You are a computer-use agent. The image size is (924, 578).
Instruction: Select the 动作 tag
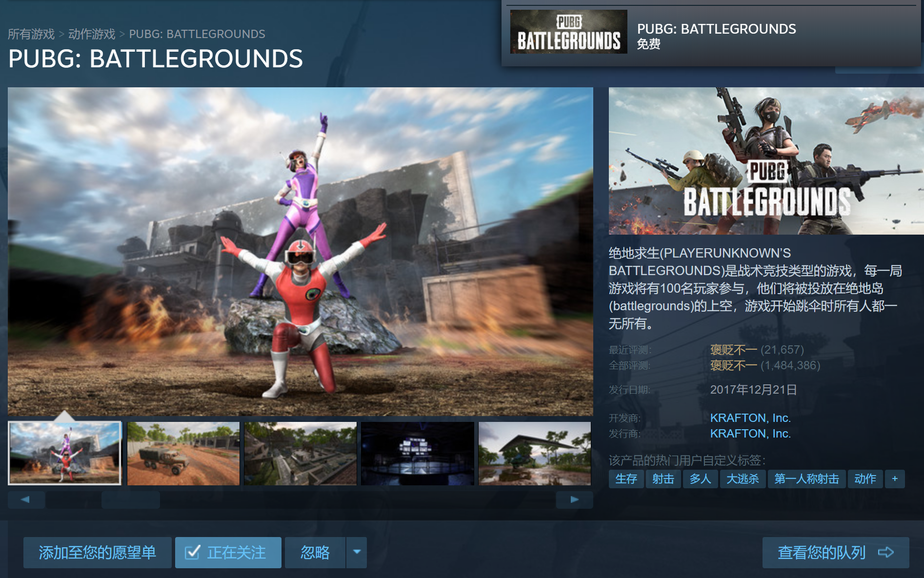(865, 479)
